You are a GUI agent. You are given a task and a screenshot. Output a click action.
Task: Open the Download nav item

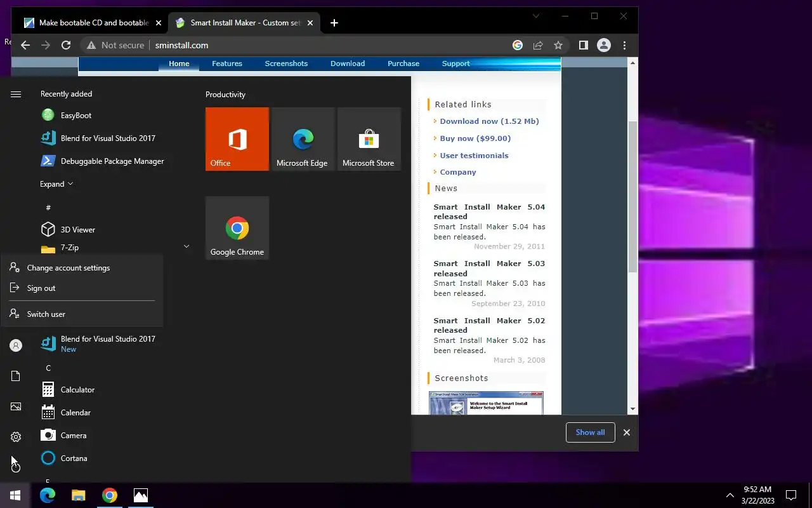click(x=348, y=63)
